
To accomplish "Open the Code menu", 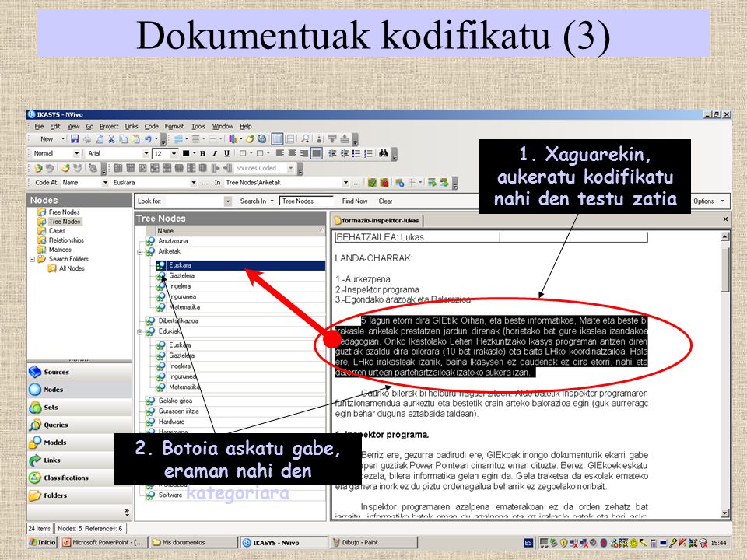I will pos(152,126).
